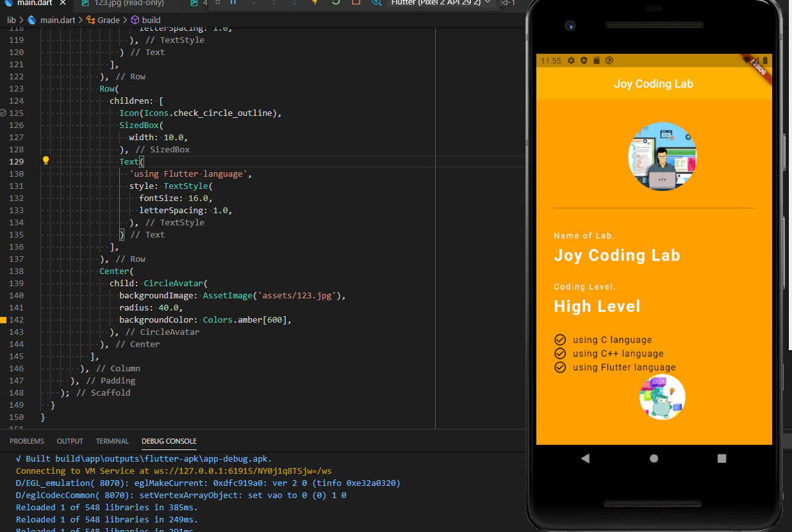792x532 pixels.
Task: Select the DEBUG CONSOLE panel tab
Action: [x=169, y=441]
